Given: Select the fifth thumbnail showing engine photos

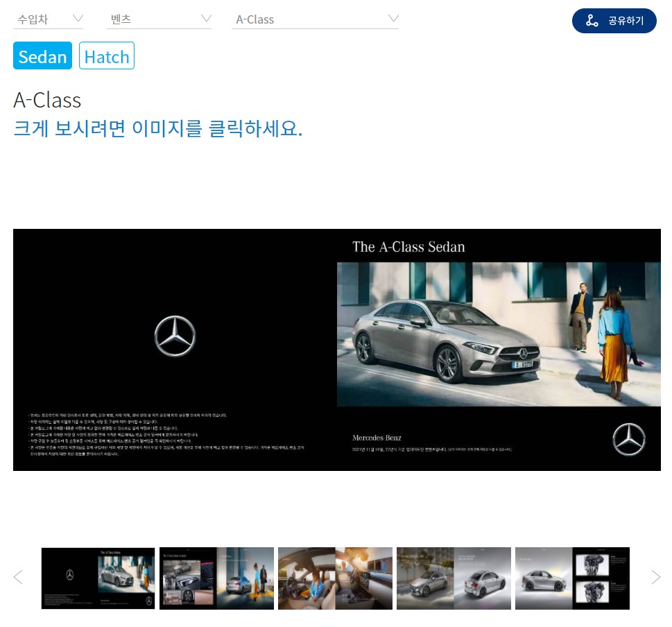Looking at the screenshot, I should (572, 578).
